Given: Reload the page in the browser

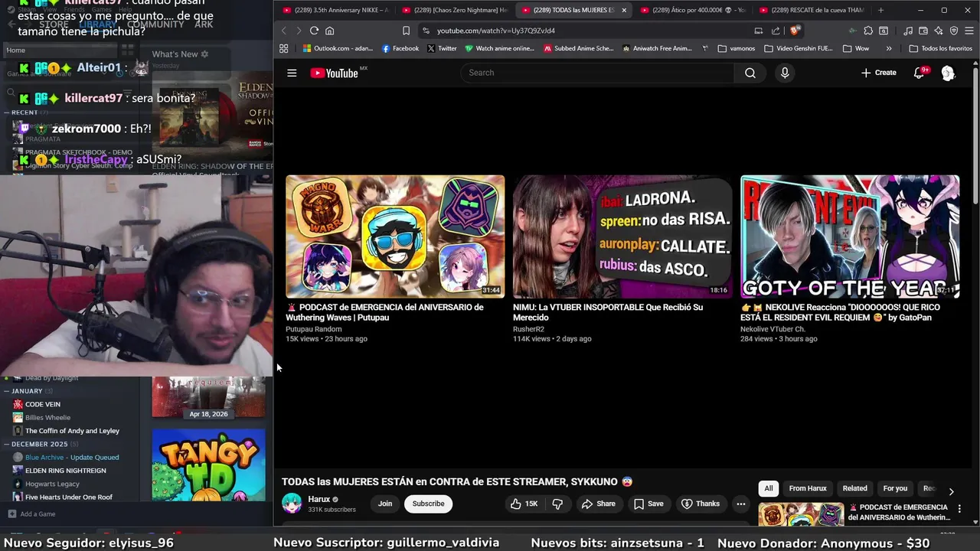Looking at the screenshot, I should [314, 31].
